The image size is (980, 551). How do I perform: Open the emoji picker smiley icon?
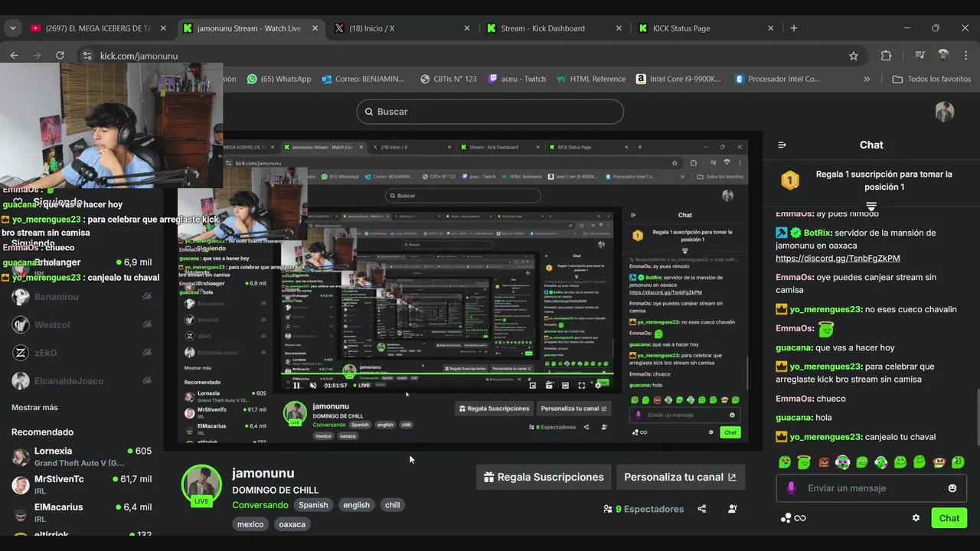coord(952,488)
